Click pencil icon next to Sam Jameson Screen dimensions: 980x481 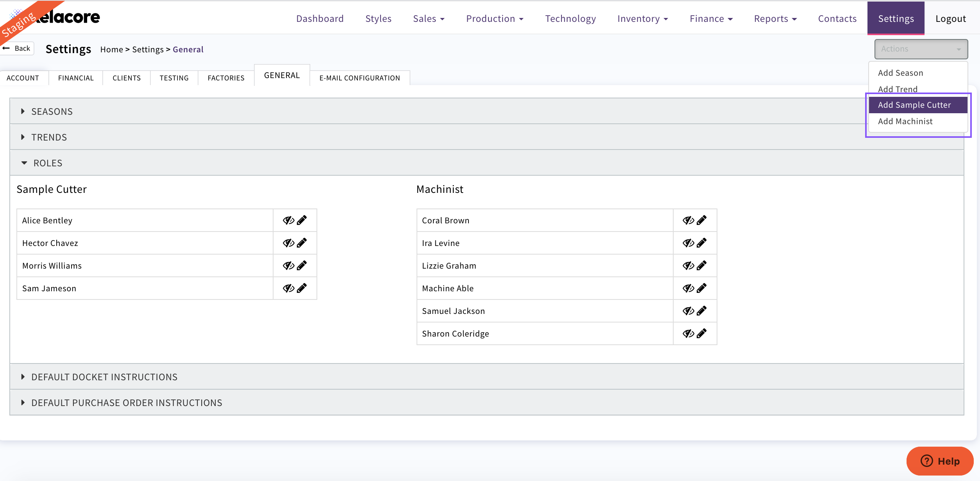click(302, 288)
